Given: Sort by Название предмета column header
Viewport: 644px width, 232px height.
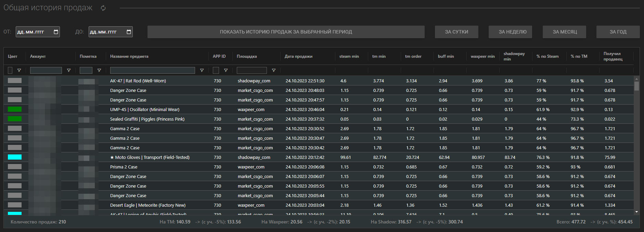Looking at the screenshot, I should coord(129,56).
